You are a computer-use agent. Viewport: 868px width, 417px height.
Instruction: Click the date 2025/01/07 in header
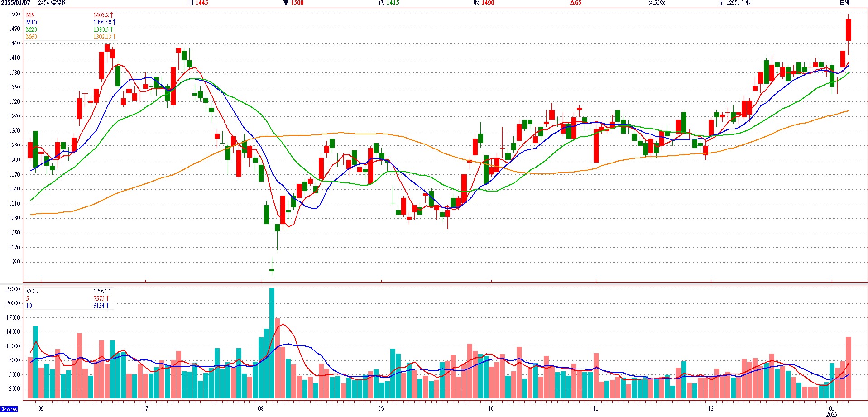point(15,3)
